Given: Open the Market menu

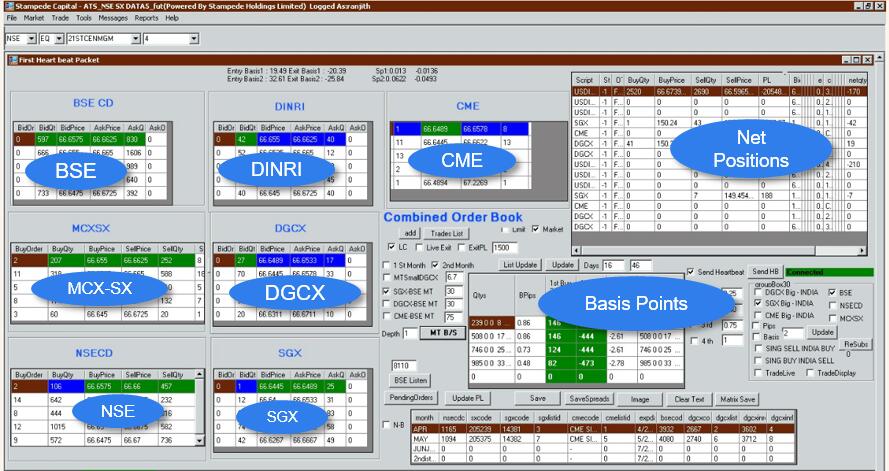Looking at the screenshot, I should click(34, 18).
